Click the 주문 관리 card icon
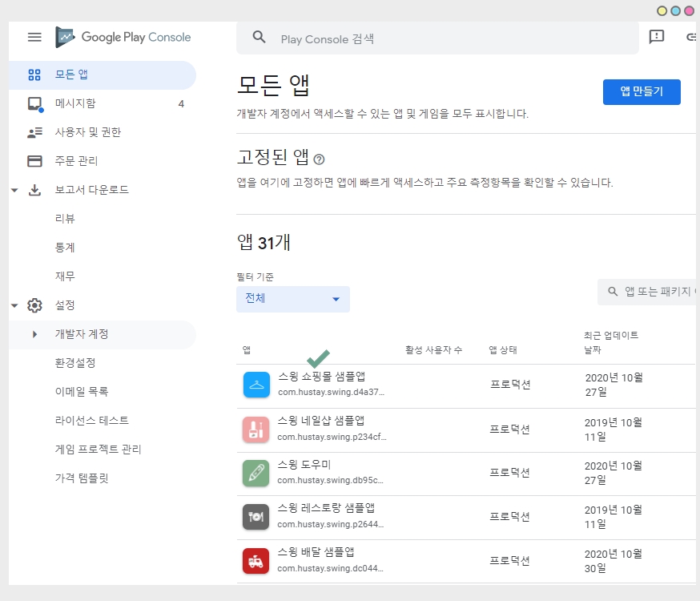 pos(34,161)
